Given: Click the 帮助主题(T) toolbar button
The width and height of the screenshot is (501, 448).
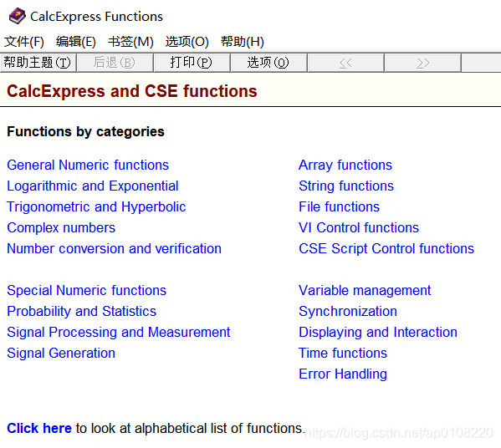Looking at the screenshot, I should 38,63.
